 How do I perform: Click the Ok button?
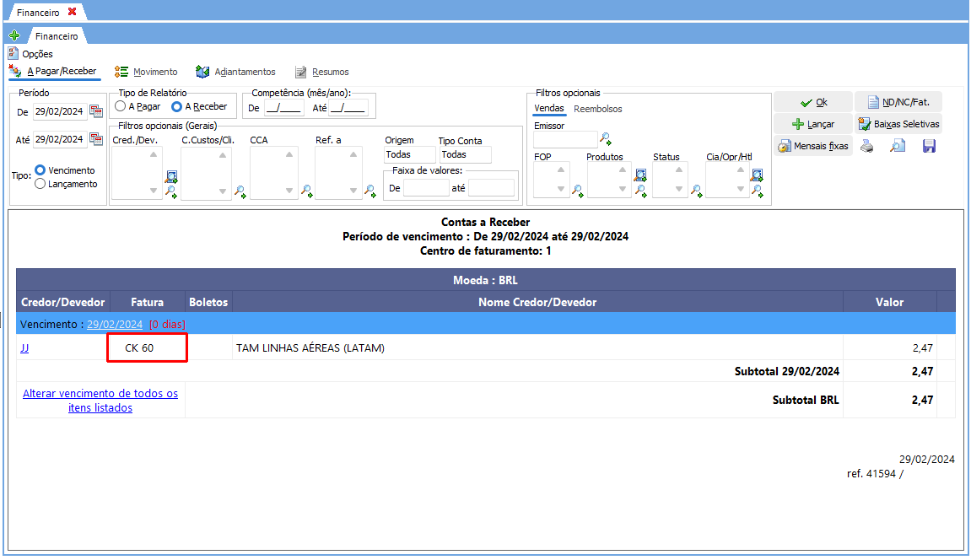[x=813, y=102]
